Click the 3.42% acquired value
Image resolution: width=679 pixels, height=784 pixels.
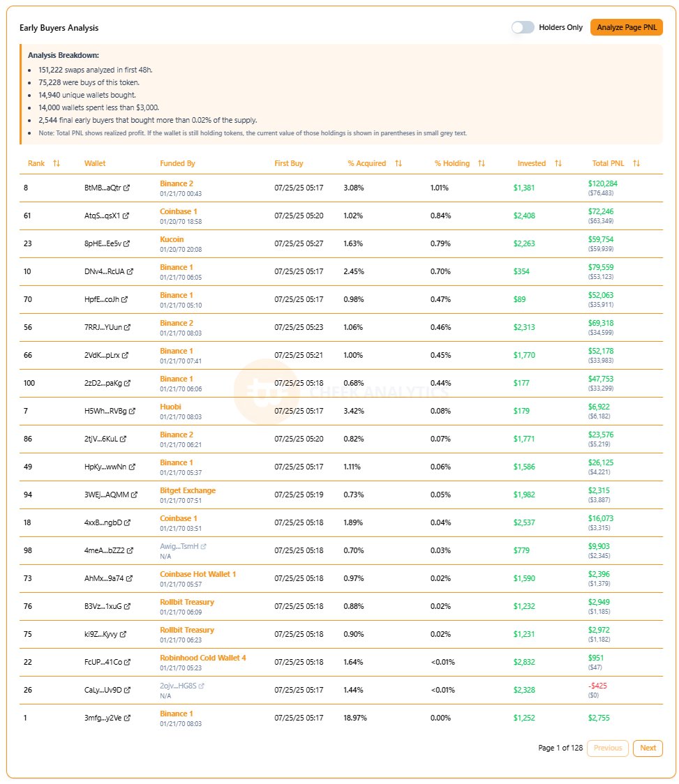click(x=354, y=411)
